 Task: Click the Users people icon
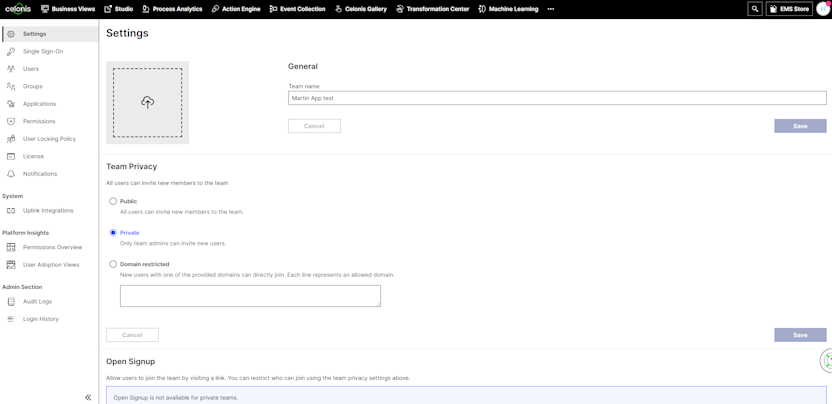pos(11,69)
